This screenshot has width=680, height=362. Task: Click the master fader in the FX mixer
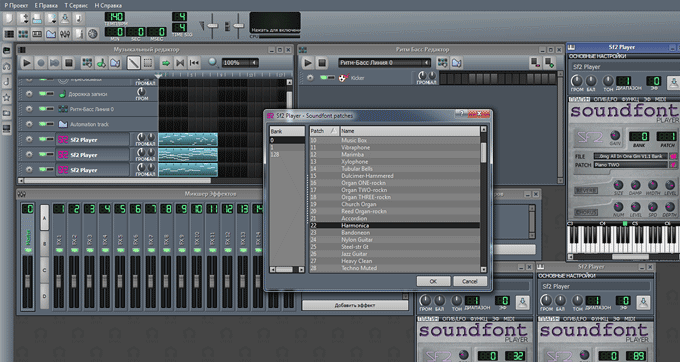coord(28,282)
